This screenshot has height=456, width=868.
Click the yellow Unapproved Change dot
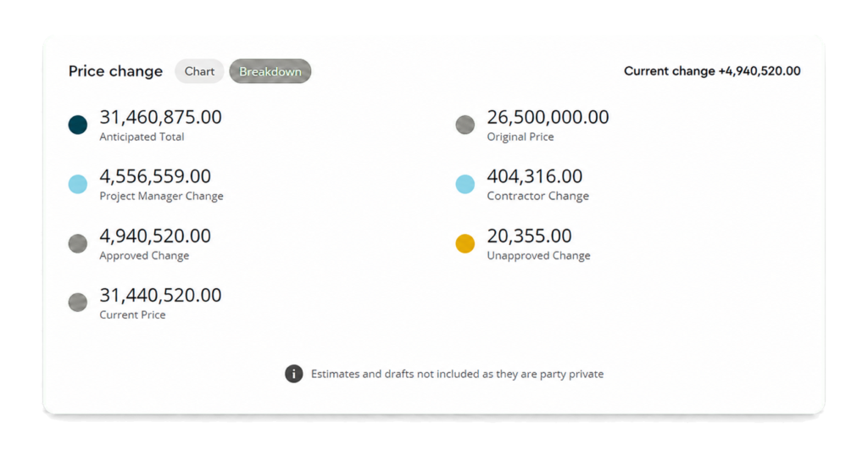click(465, 243)
